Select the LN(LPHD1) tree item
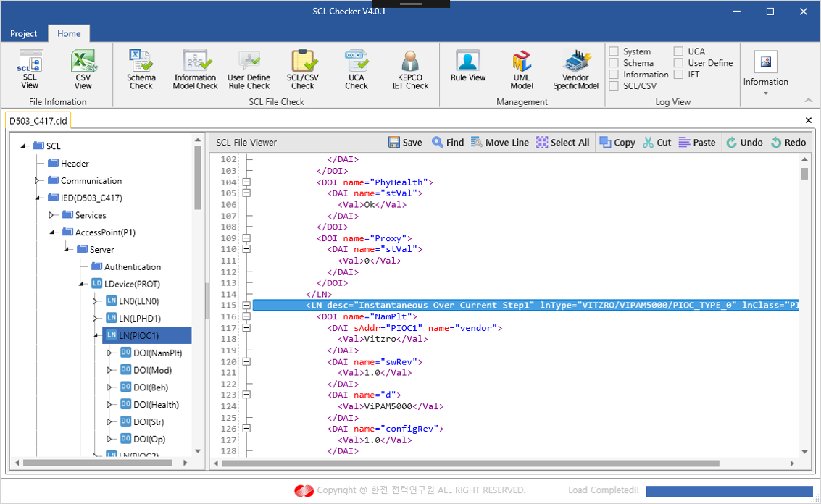821x504 pixels. pyautogui.click(x=139, y=319)
